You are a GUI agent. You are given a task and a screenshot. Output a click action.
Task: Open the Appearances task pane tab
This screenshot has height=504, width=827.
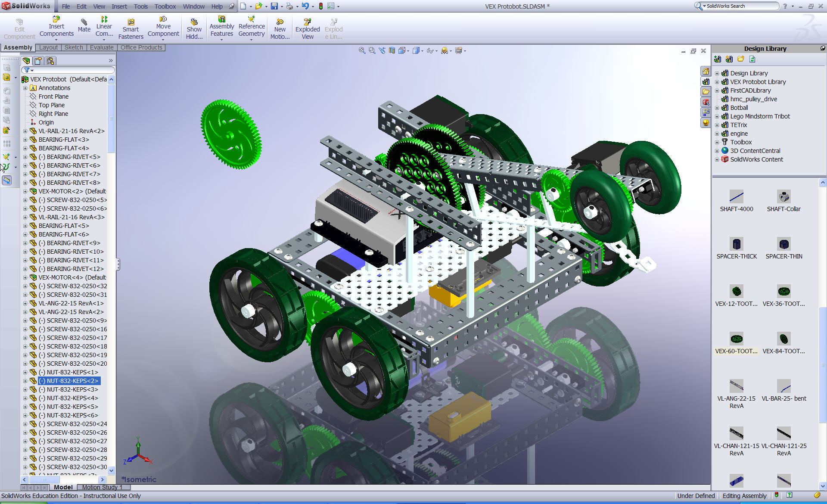tap(706, 123)
